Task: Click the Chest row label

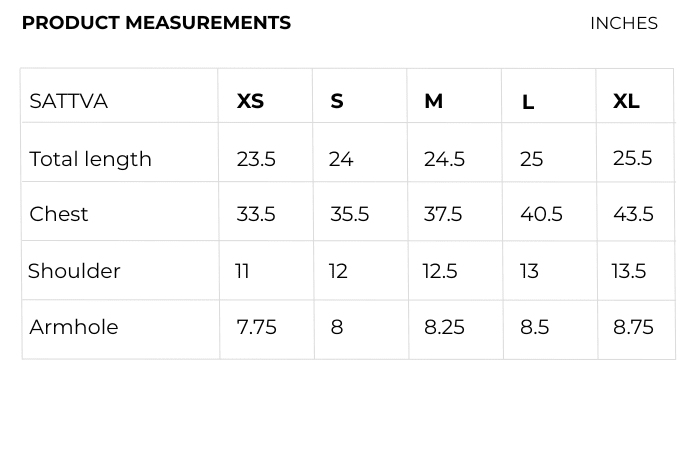Action: pyautogui.click(x=59, y=214)
